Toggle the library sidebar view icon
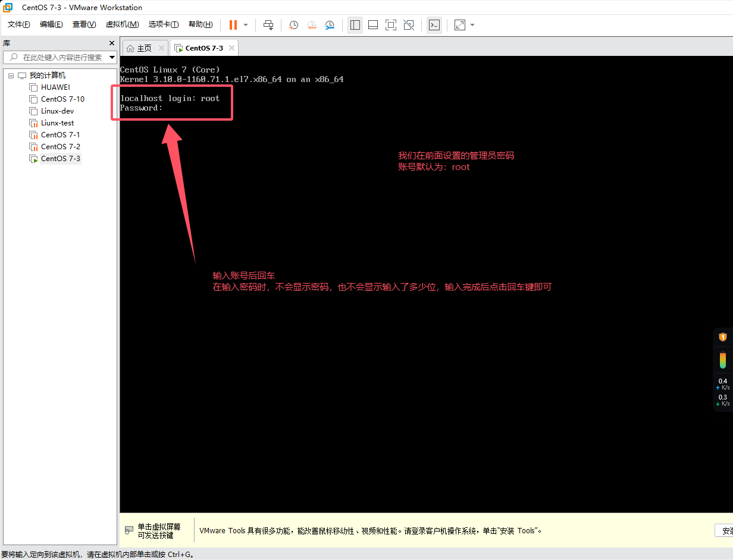 click(355, 25)
